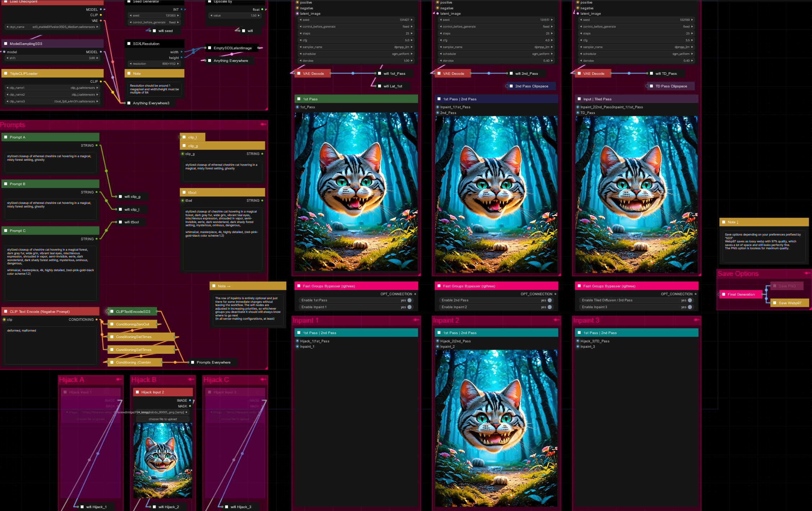Click the Anything Everywhere3 node's white square
Screen dimensions: 812x511
(129, 103)
